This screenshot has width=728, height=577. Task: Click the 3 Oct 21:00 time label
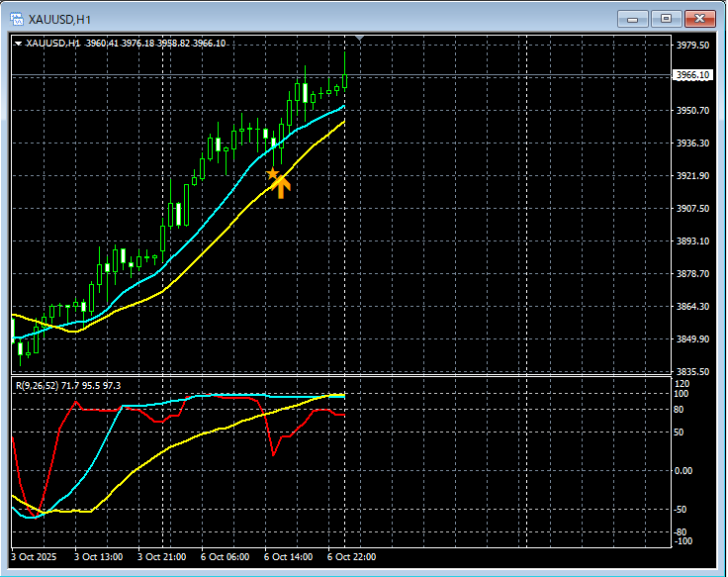tap(162, 556)
